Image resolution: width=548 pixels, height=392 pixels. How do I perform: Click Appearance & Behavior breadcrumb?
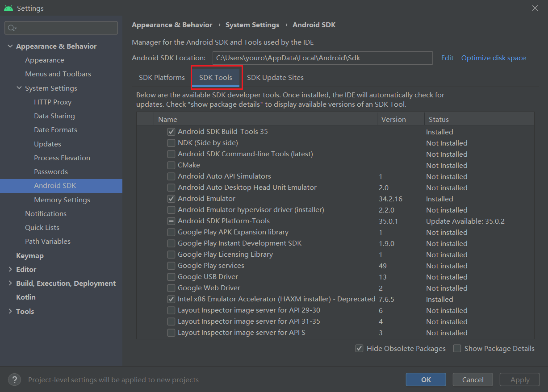click(172, 25)
